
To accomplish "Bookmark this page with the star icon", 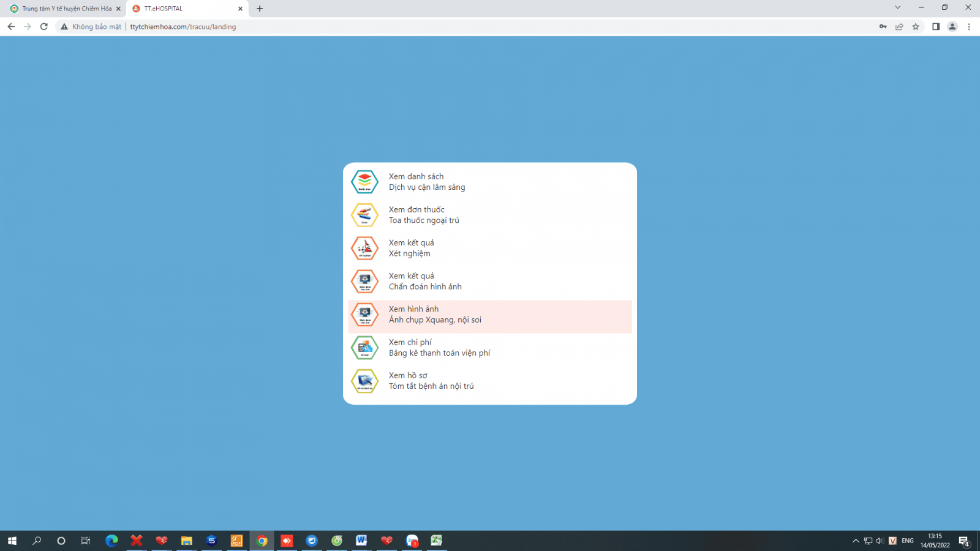I will pyautogui.click(x=916, y=26).
